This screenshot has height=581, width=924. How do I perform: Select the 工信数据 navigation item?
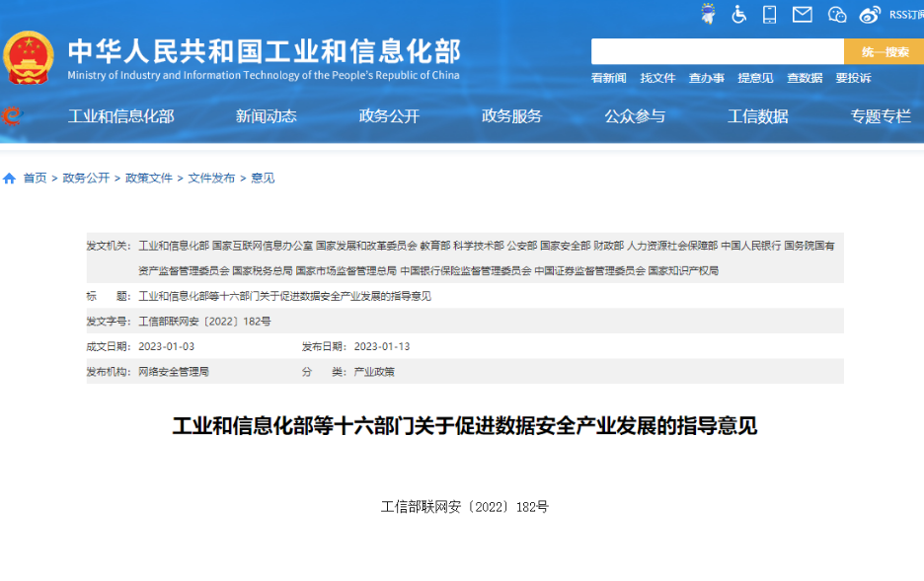[x=757, y=116]
